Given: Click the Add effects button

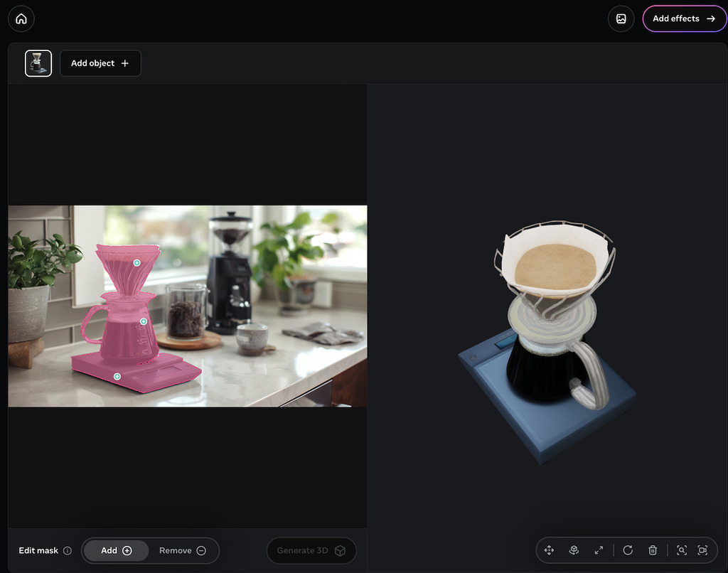Looking at the screenshot, I should tap(684, 18).
